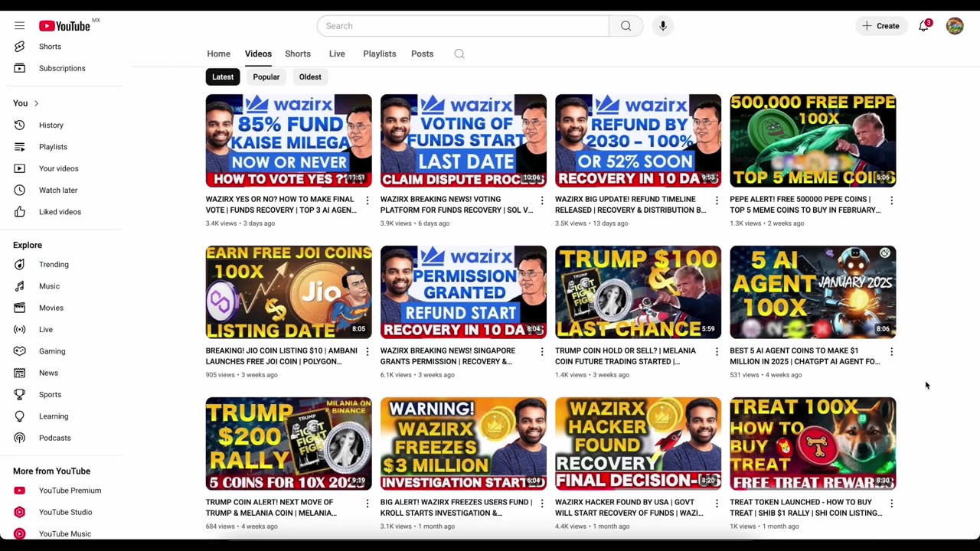
Task: Expand the You section chevron
Action: click(36, 103)
